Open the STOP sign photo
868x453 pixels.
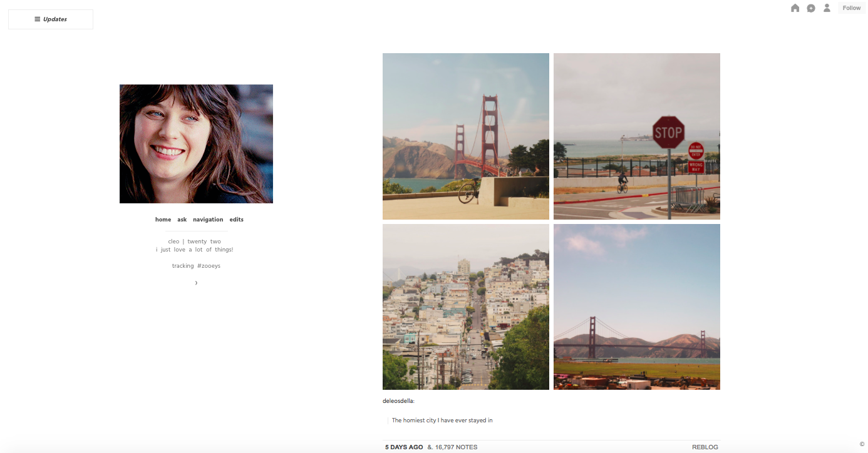pos(636,136)
